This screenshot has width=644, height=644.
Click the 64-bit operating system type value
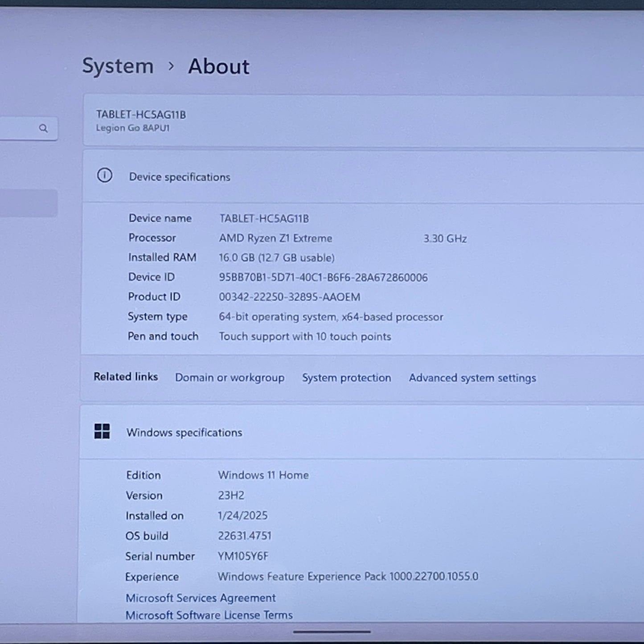[331, 317]
